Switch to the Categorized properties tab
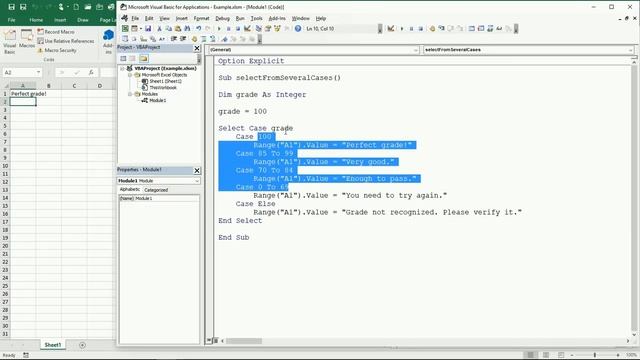 [156, 190]
